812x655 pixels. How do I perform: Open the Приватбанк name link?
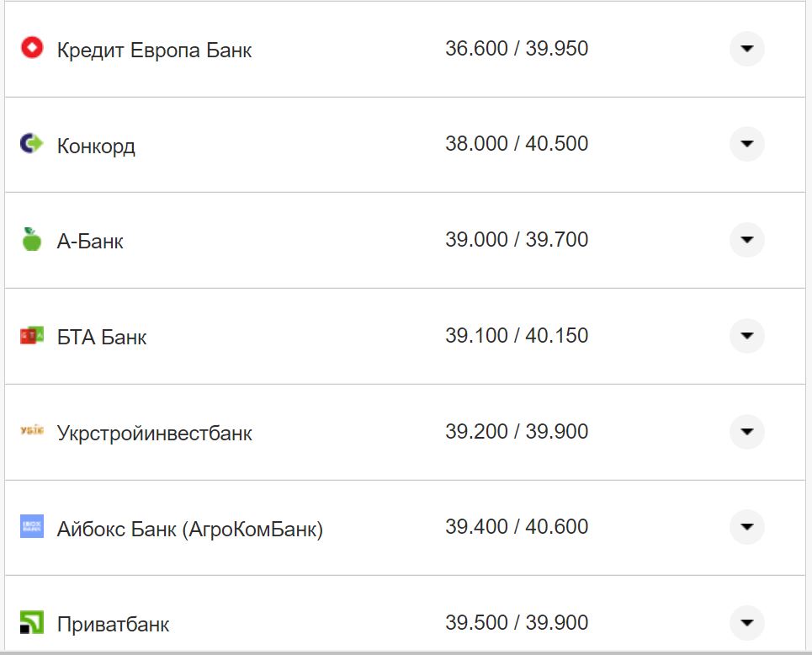113,625
